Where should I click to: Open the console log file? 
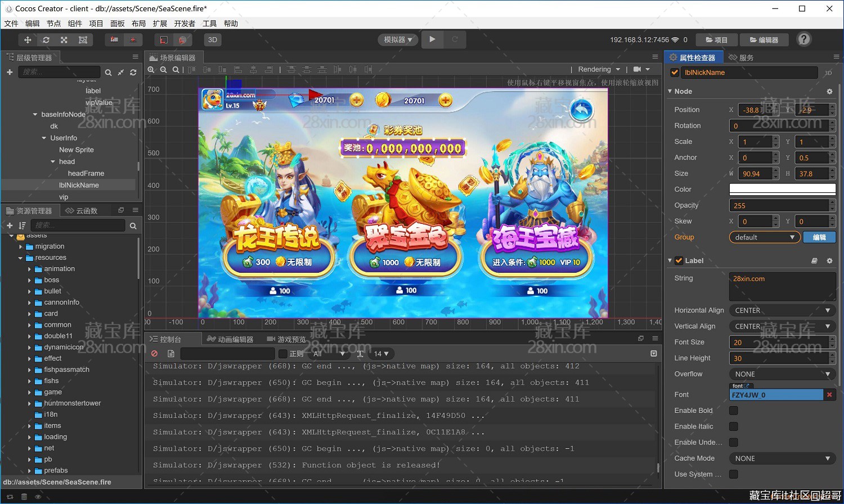171,354
